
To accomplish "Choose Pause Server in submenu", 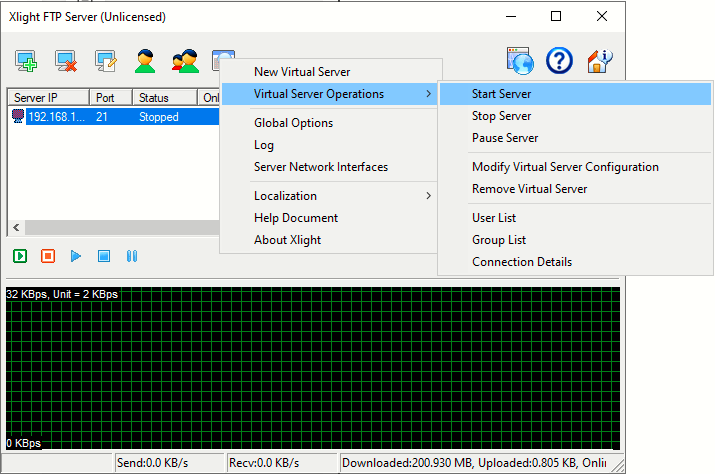I will [575, 137].
